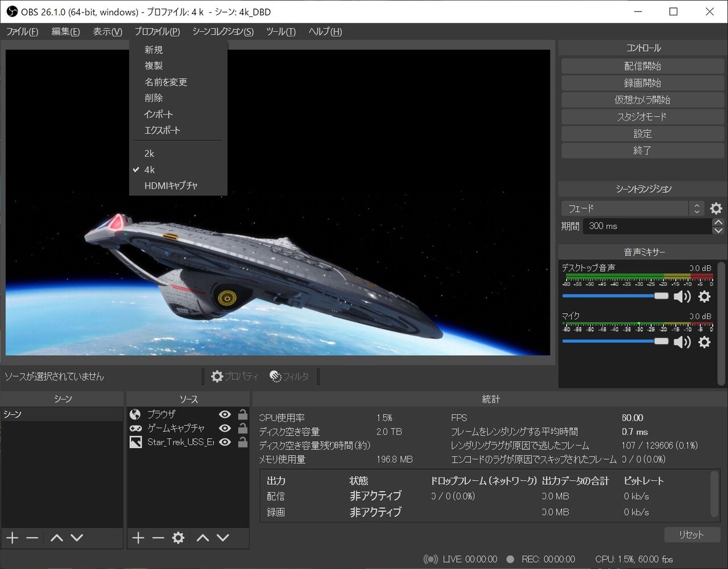Viewport: 728px width, 569px height.
Task: Click the OBS logo in title bar
Action: 11,11
